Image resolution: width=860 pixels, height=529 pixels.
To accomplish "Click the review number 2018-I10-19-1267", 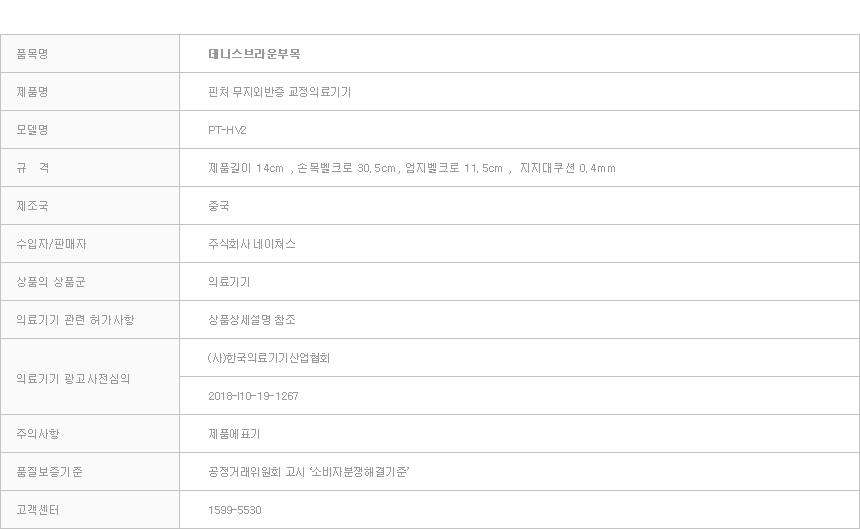I will coord(253,396).
